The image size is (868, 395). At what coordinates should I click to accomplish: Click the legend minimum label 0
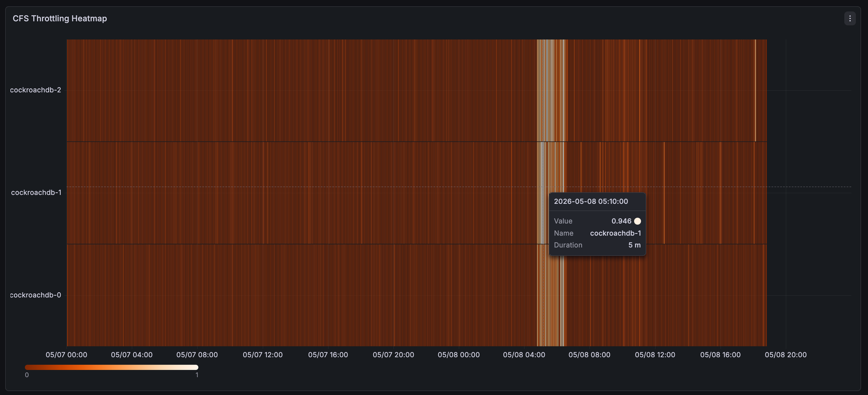click(x=27, y=375)
